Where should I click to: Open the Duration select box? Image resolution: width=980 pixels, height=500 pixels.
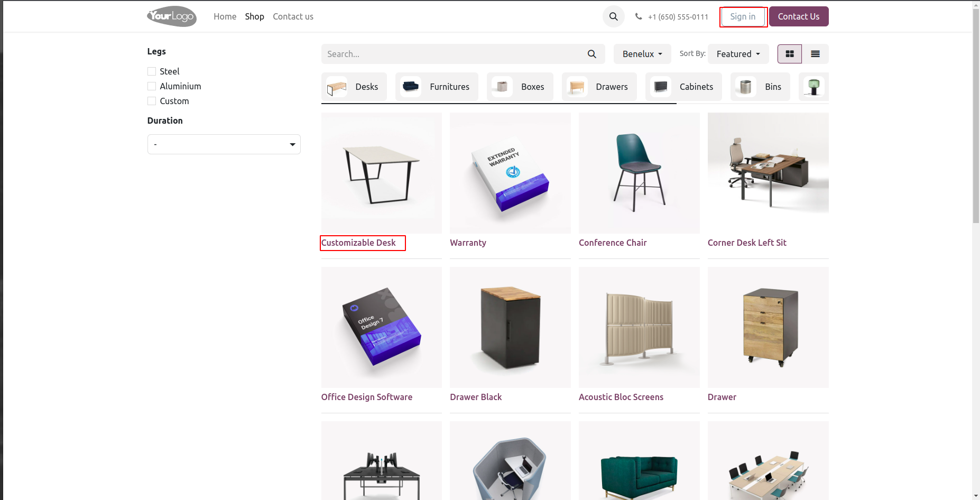pyautogui.click(x=224, y=144)
